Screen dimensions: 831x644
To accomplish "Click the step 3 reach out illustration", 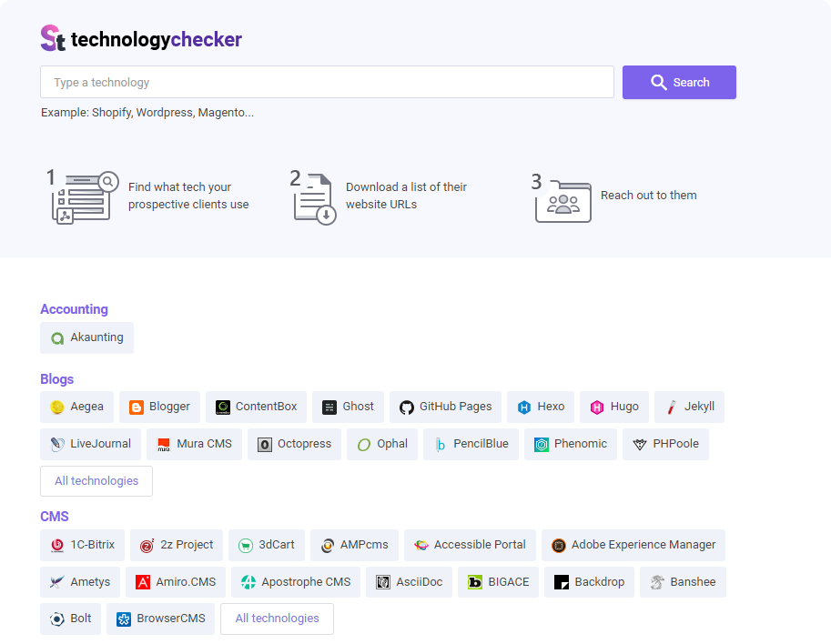I will pyautogui.click(x=562, y=198).
